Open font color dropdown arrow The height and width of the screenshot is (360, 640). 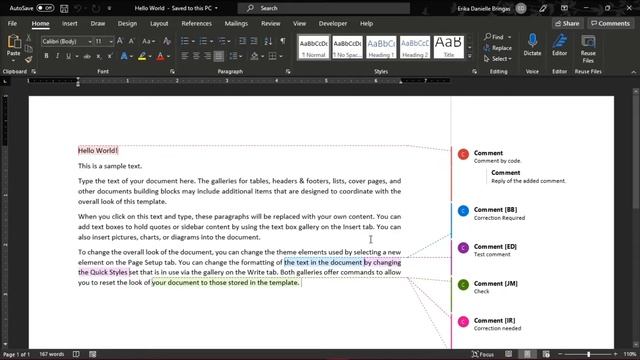pos(169,56)
